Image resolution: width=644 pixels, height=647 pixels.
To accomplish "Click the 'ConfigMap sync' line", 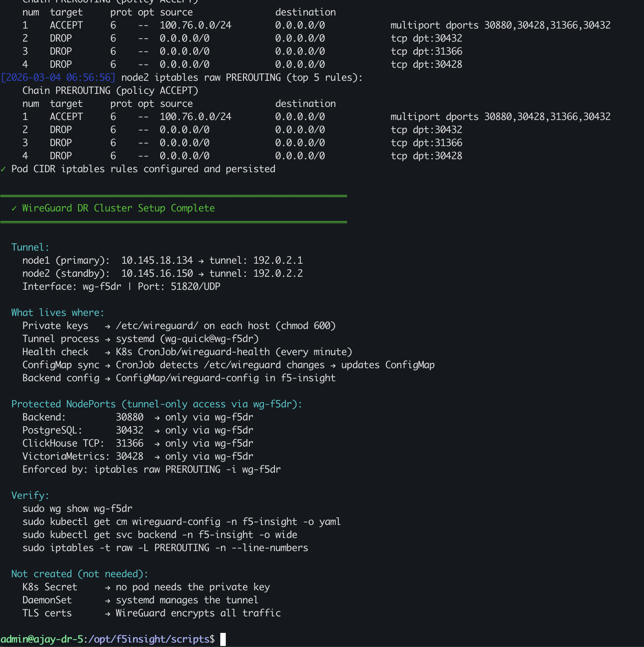I will [229, 365].
